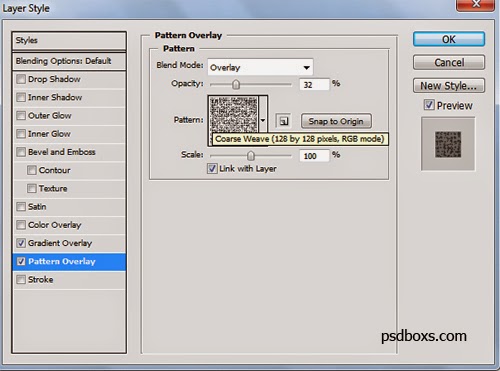Check the Contour checkbox

[32, 170]
